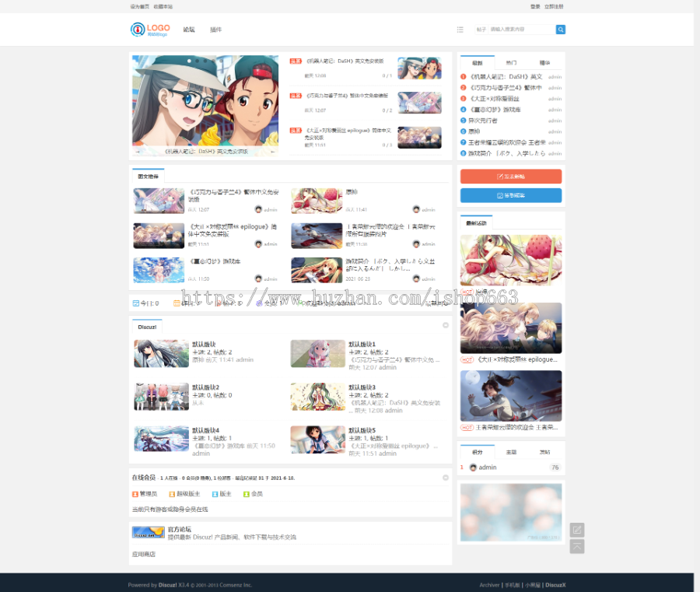Select the Discuz! category tab

point(147,328)
